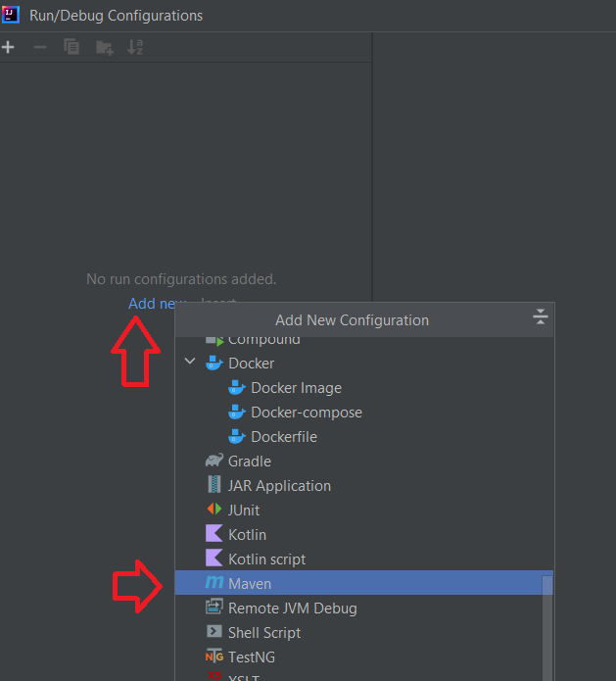This screenshot has height=681, width=616.
Task: Click the Maven m icon
Action: (214, 582)
